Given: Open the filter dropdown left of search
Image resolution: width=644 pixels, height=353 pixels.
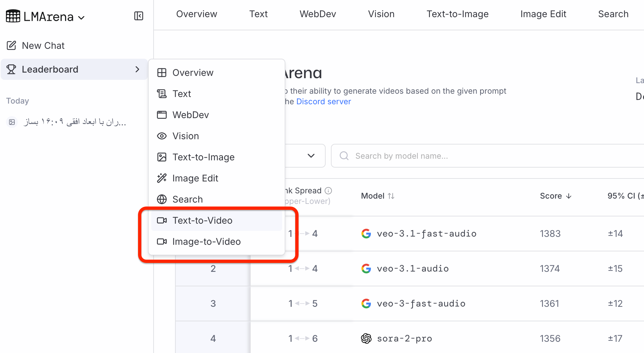Looking at the screenshot, I should [310, 156].
